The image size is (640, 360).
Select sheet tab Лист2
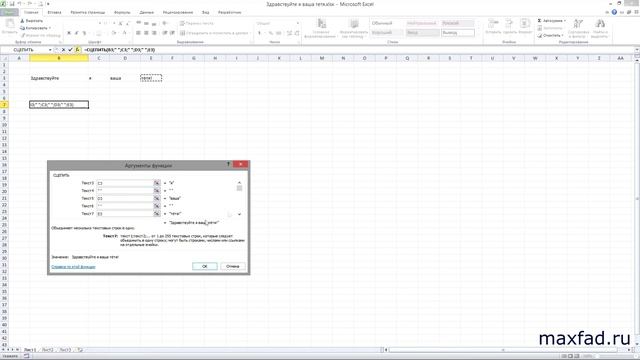47,350
